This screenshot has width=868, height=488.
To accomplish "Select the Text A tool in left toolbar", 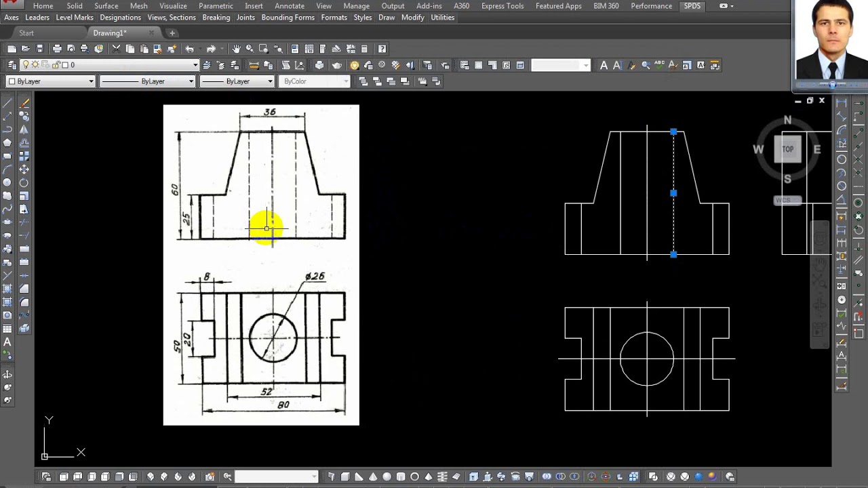I will pos(7,342).
